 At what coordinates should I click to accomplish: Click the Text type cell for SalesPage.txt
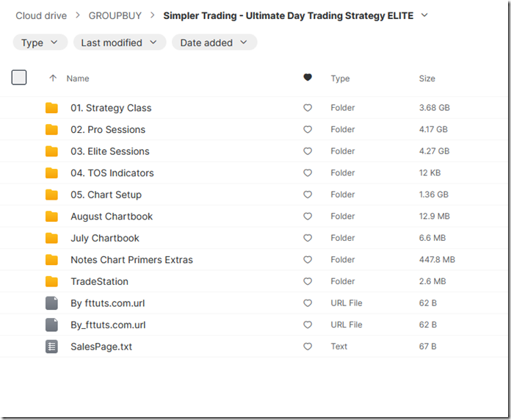(339, 347)
